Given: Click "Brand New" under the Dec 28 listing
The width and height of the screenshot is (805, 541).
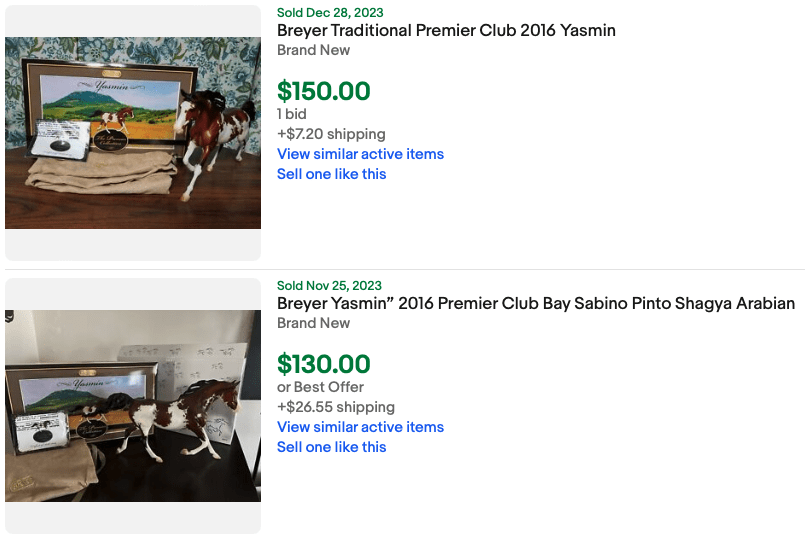Looking at the screenshot, I should [313, 50].
